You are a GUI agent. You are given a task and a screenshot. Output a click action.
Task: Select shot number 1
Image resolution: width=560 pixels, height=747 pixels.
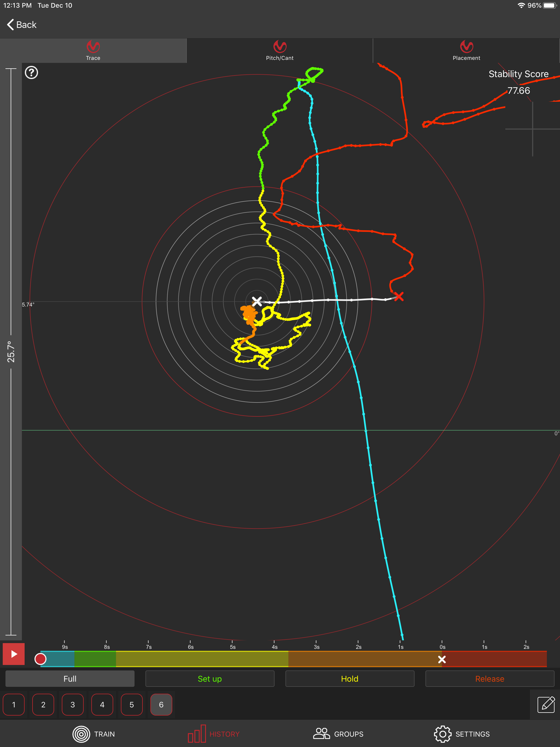click(14, 704)
